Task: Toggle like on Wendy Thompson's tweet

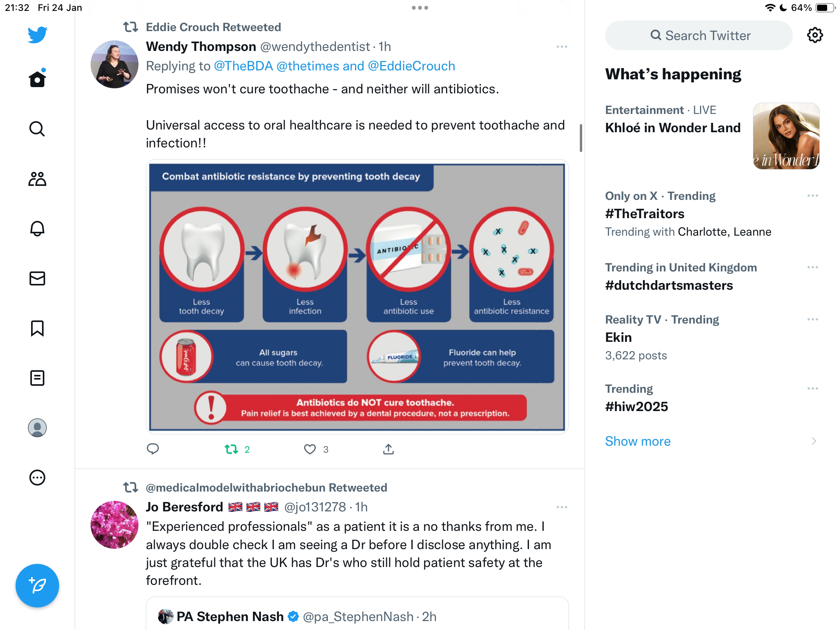Action: click(x=310, y=450)
